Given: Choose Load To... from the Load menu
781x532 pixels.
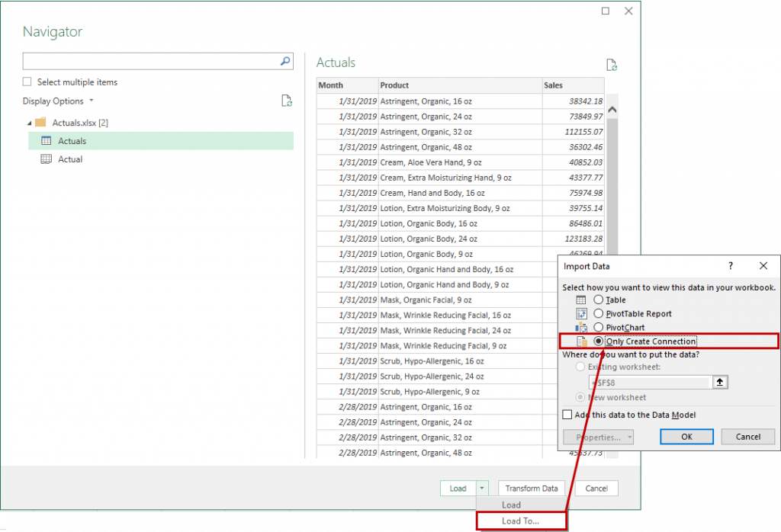Looking at the screenshot, I should (522, 520).
